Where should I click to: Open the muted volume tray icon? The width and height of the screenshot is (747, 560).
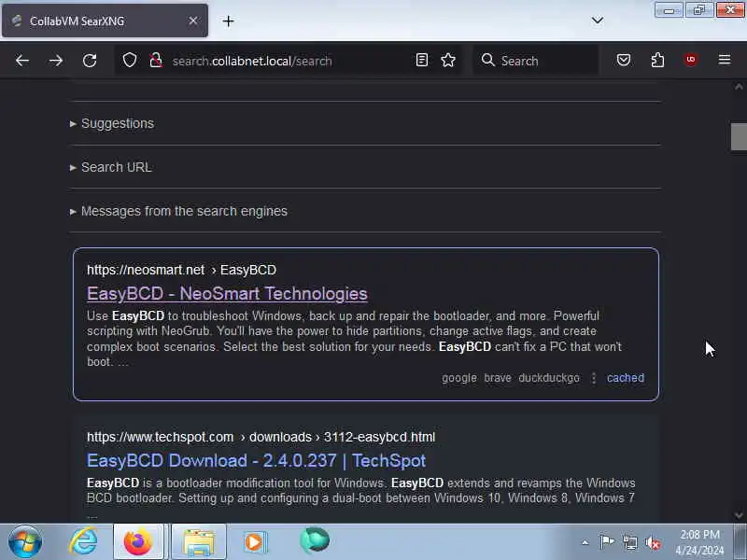pyautogui.click(x=653, y=542)
